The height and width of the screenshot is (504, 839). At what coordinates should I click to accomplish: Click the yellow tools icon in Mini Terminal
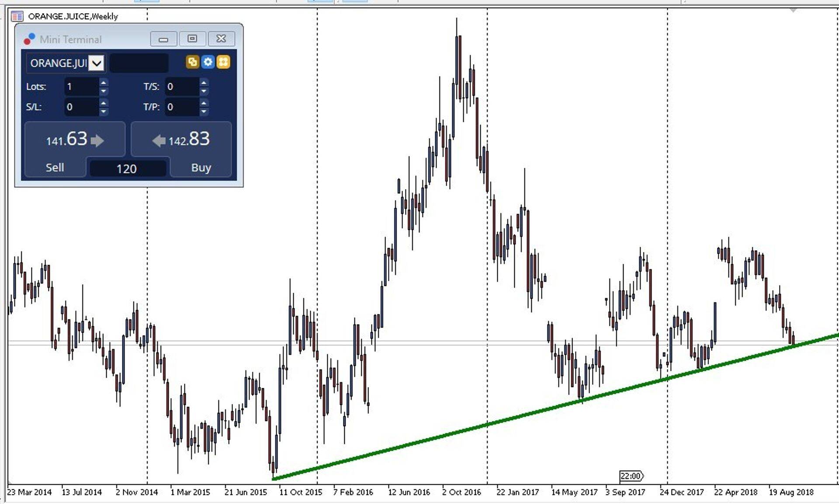click(223, 62)
